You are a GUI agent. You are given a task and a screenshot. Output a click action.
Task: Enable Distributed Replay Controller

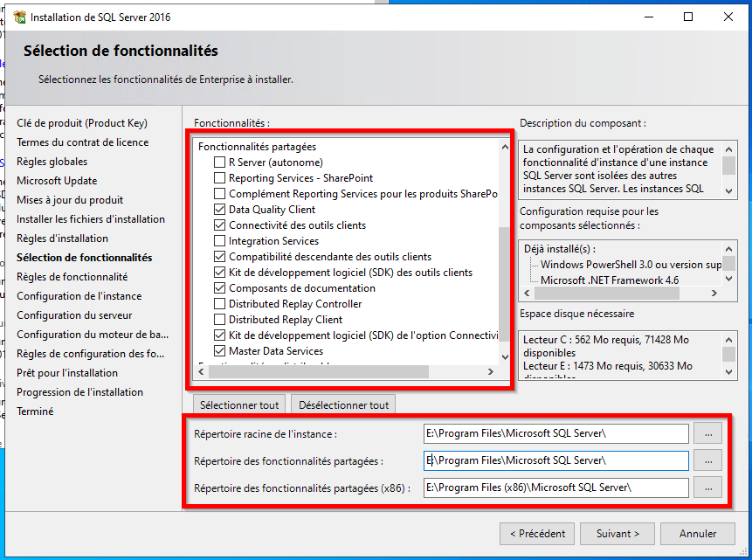click(219, 304)
